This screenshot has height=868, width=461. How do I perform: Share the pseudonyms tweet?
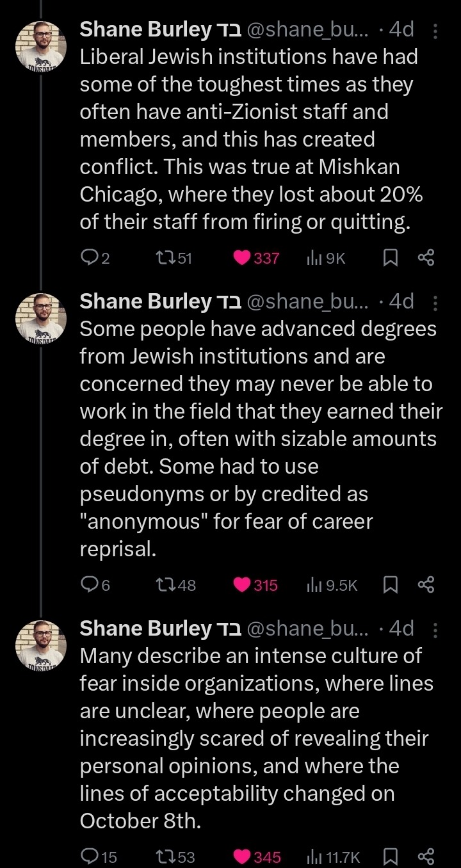[x=426, y=585]
